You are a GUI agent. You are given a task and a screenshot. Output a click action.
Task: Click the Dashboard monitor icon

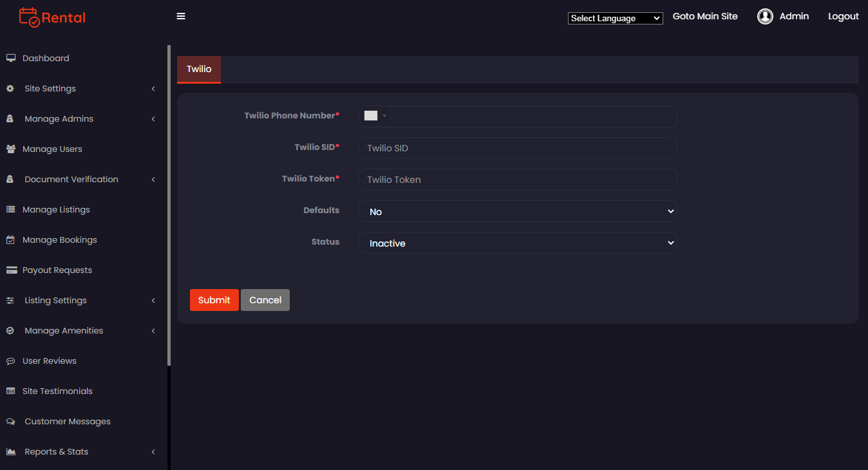[11, 58]
